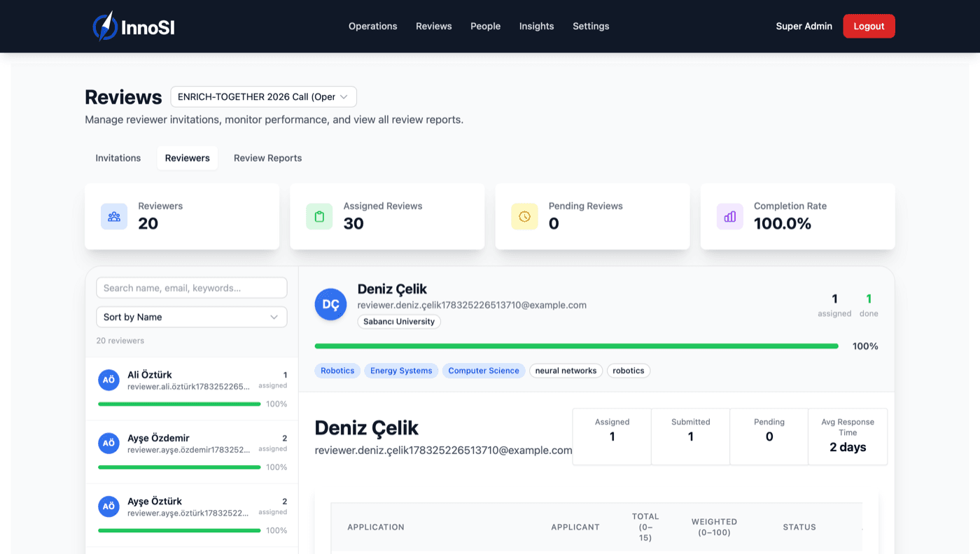Focus the search name, email, keywords field

click(x=191, y=287)
